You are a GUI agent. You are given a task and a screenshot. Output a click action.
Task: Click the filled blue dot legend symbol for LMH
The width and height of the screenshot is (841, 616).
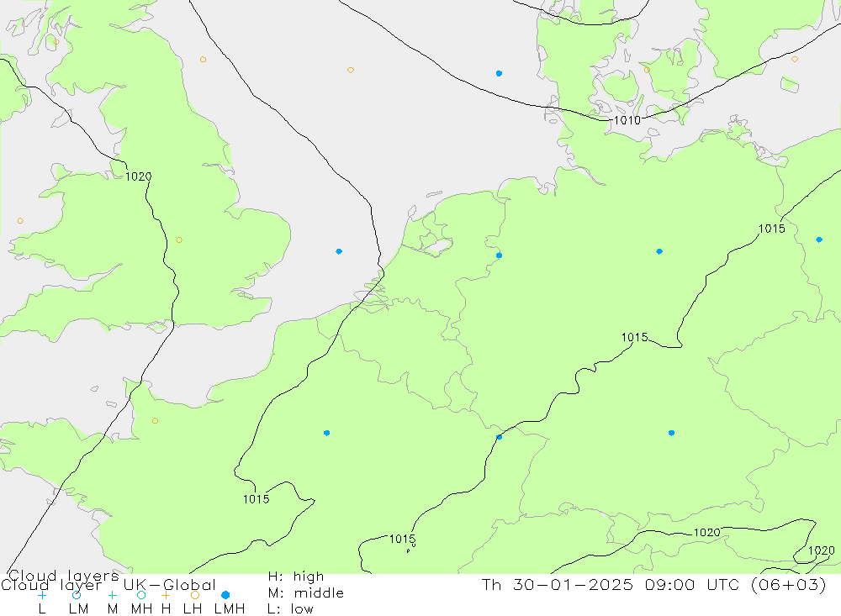[x=225, y=595]
